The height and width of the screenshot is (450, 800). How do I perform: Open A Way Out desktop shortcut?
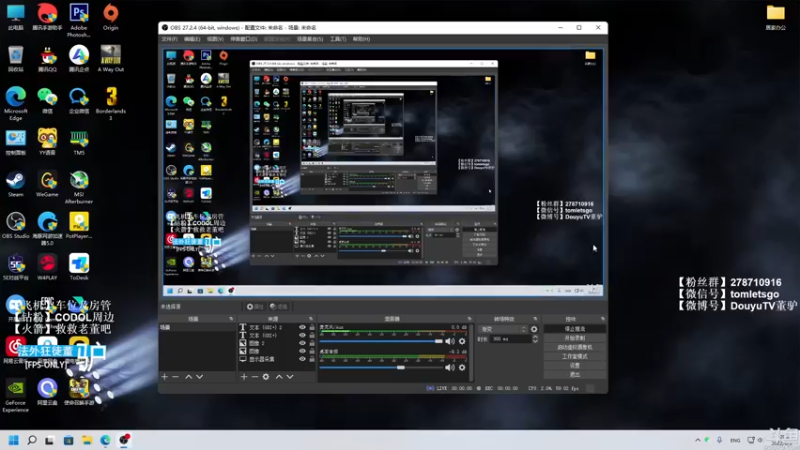tap(110, 59)
